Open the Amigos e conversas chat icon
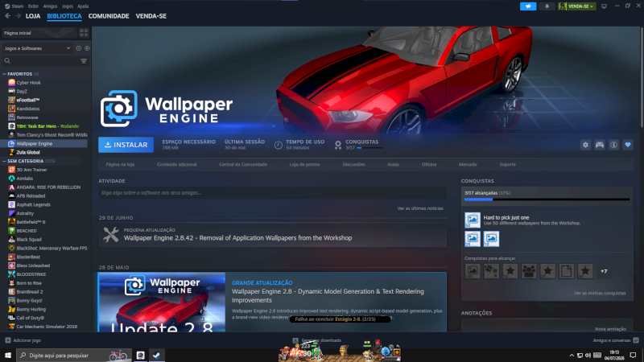This screenshot has height=362, width=644. 636,340
